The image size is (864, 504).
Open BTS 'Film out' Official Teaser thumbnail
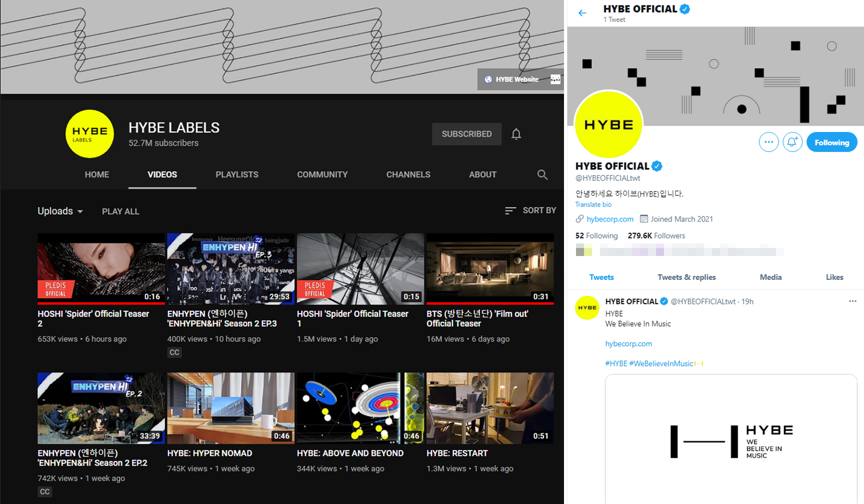click(x=489, y=269)
